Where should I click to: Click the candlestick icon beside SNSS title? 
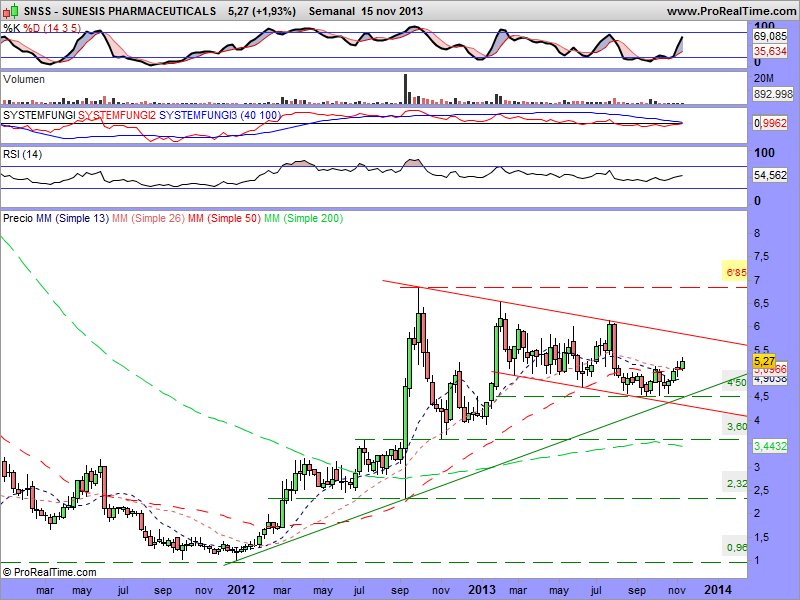click(x=11, y=11)
